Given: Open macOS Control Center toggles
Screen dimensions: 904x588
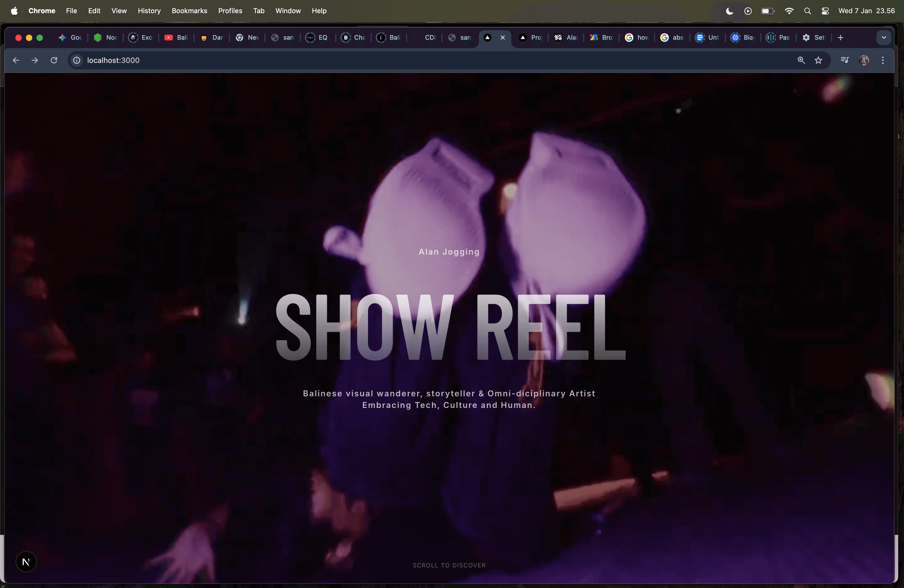Looking at the screenshot, I should [825, 11].
